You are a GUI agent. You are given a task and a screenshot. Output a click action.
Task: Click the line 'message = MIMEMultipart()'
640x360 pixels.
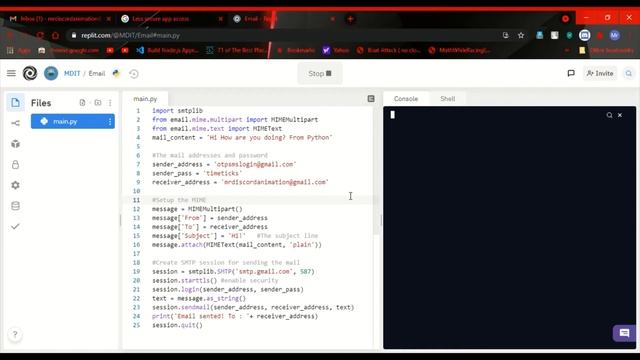[x=197, y=209]
